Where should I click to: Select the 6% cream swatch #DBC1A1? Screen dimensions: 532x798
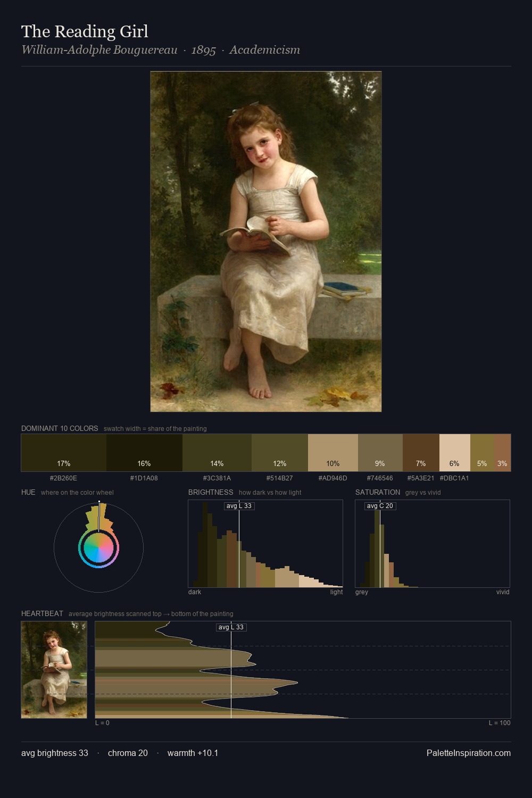tap(455, 453)
